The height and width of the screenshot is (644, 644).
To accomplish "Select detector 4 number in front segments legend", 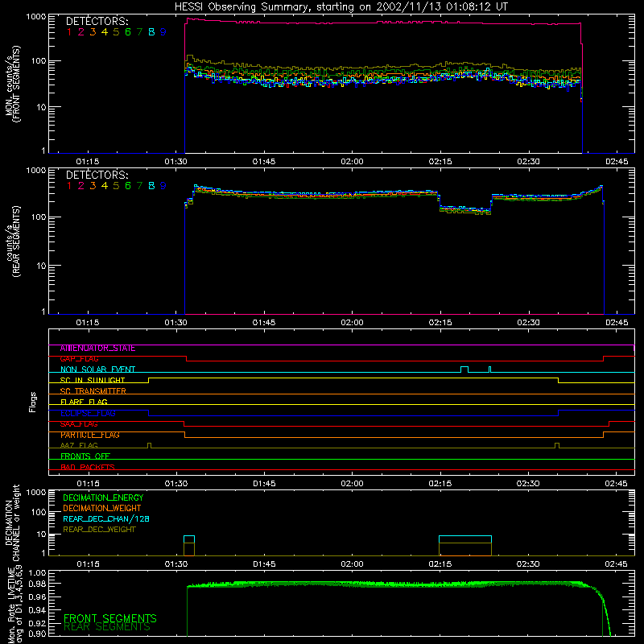I will [105, 32].
